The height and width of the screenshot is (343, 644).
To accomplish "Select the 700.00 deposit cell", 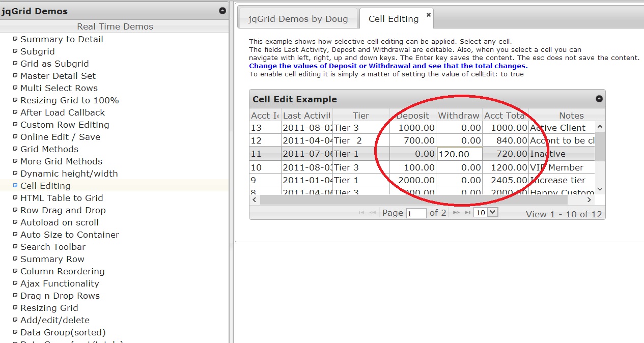I will click(413, 140).
